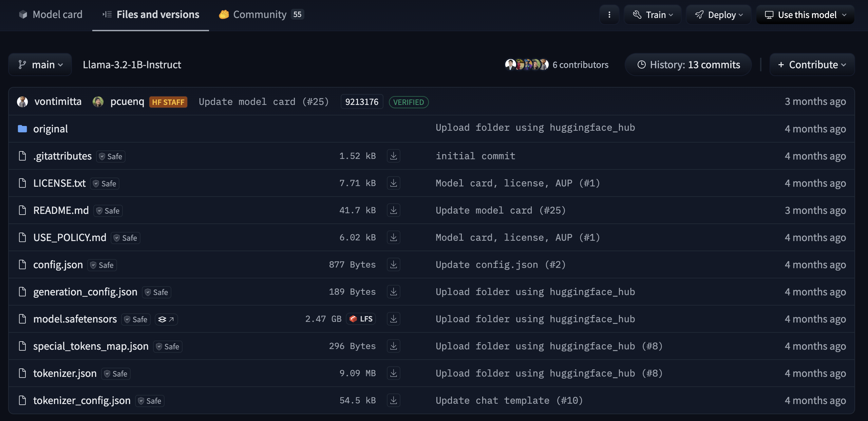Open the three-dot more options menu

609,15
